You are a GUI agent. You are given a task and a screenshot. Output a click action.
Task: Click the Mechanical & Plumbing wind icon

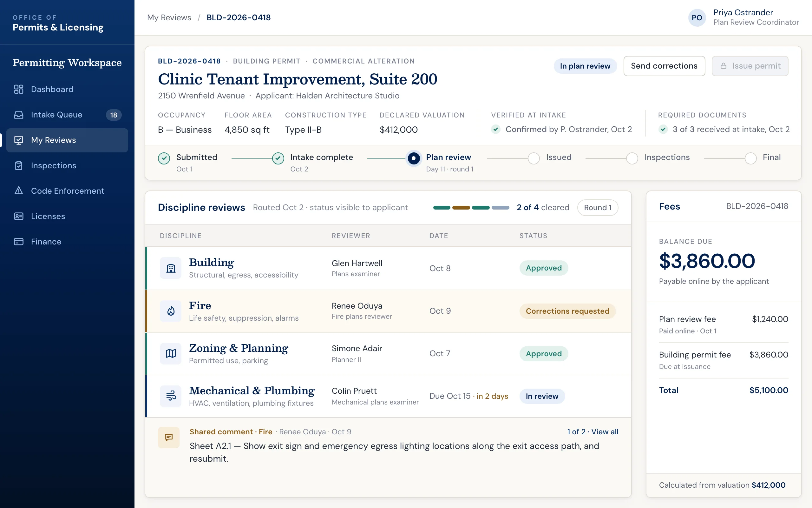pos(171,396)
